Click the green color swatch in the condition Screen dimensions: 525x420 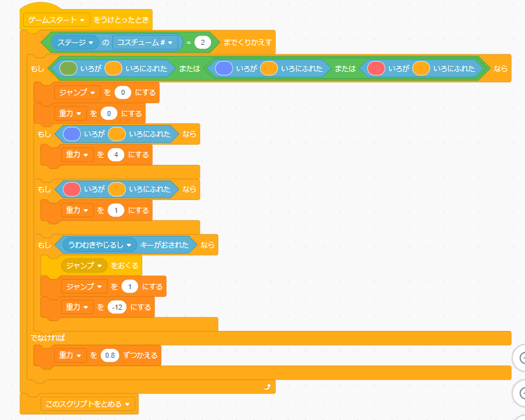point(69,68)
